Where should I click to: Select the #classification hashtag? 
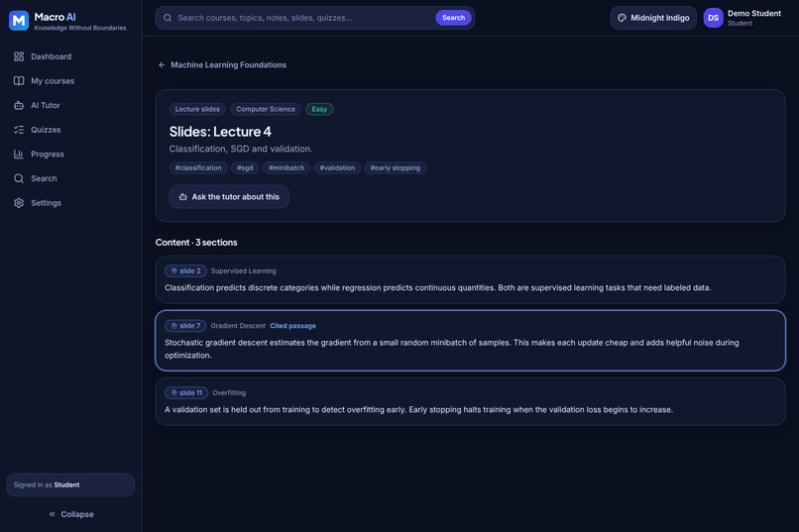(x=198, y=168)
